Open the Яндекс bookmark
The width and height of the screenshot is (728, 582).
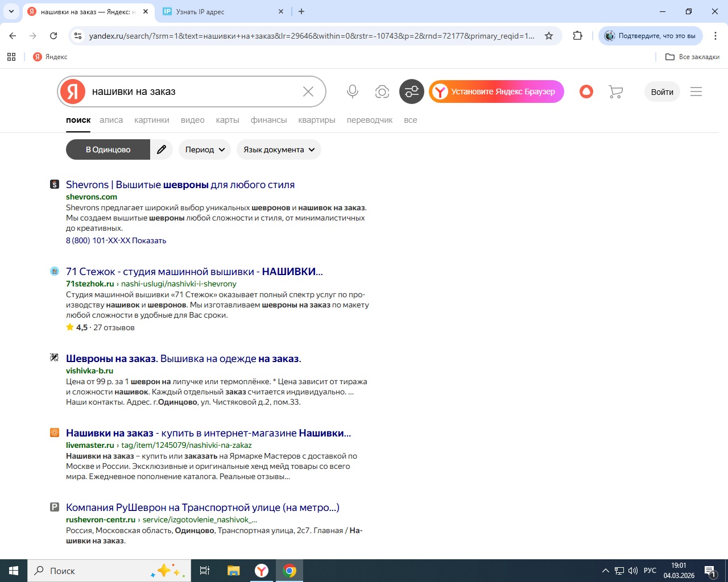coord(50,57)
